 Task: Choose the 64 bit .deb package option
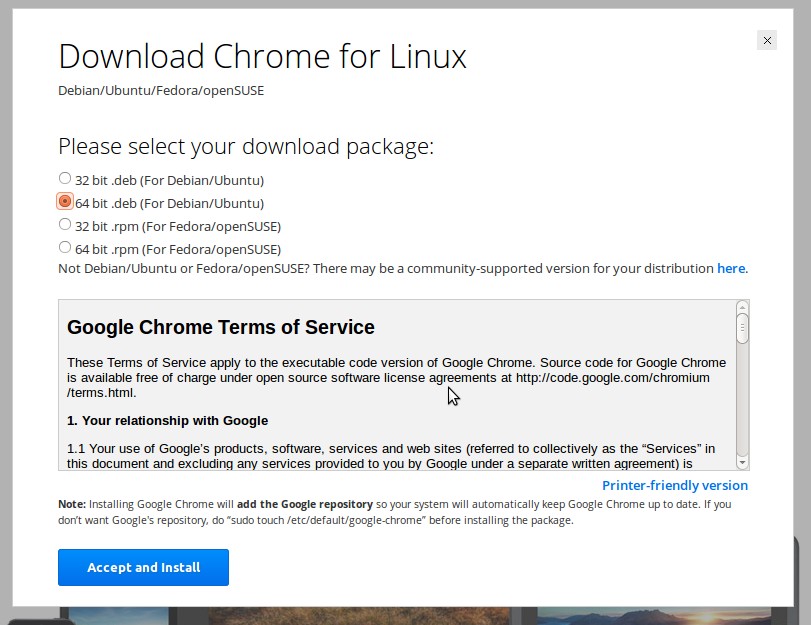pyautogui.click(x=65, y=201)
